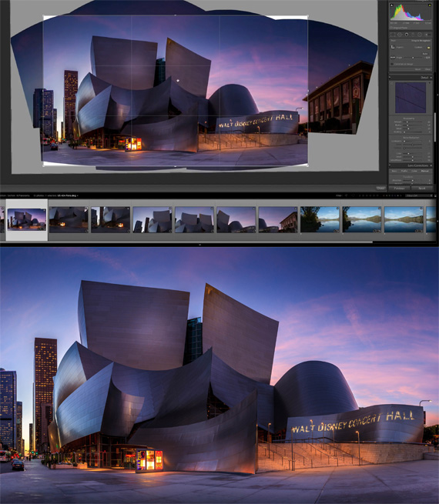Toggle the Lens Corrections on/off switch
The height and width of the screenshot is (504, 439).
pyautogui.click(x=390, y=165)
